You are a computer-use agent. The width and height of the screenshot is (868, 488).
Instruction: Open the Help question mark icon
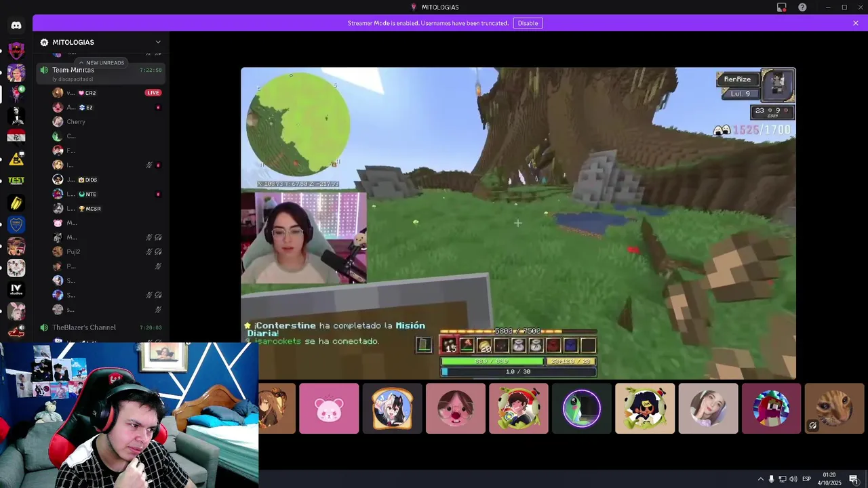tap(802, 7)
